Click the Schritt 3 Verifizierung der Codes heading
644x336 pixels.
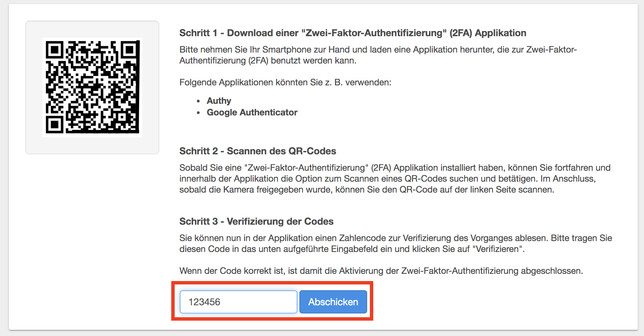(x=256, y=221)
